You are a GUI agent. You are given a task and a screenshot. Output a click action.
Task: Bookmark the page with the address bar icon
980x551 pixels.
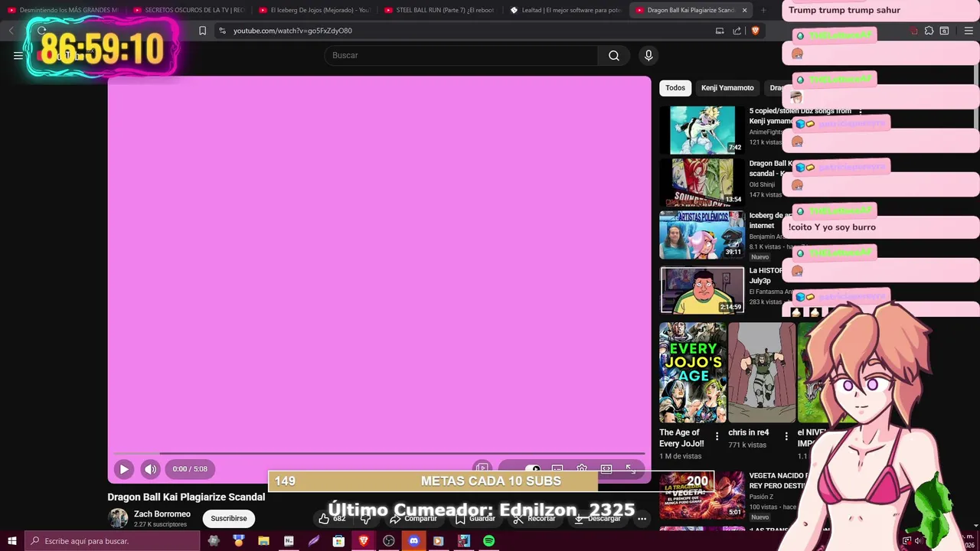(202, 31)
